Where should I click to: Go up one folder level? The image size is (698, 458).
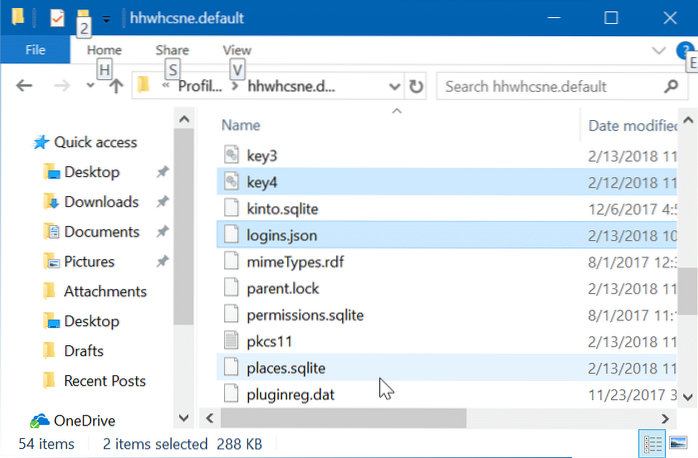point(116,86)
